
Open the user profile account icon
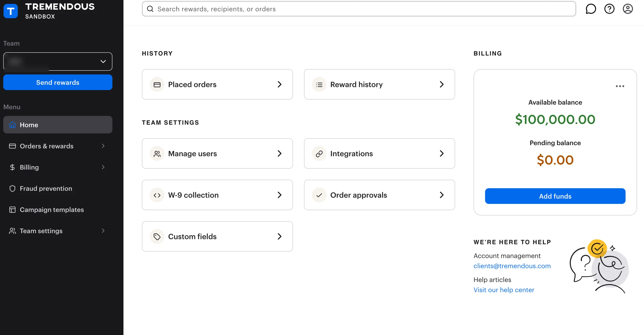click(x=628, y=9)
